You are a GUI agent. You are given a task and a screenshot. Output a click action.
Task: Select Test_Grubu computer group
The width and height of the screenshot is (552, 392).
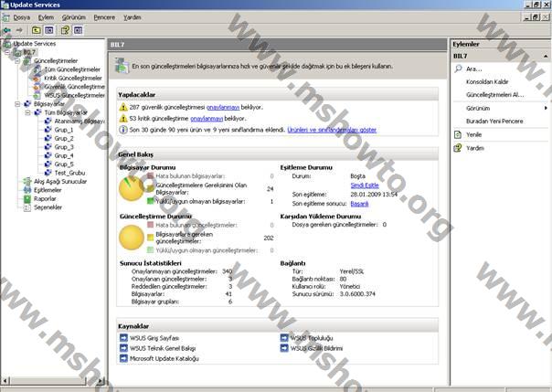pos(69,173)
